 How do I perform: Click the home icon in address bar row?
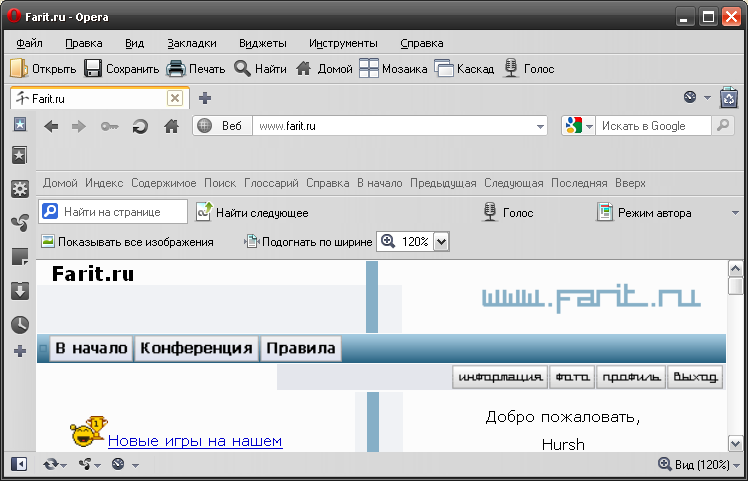point(171,126)
